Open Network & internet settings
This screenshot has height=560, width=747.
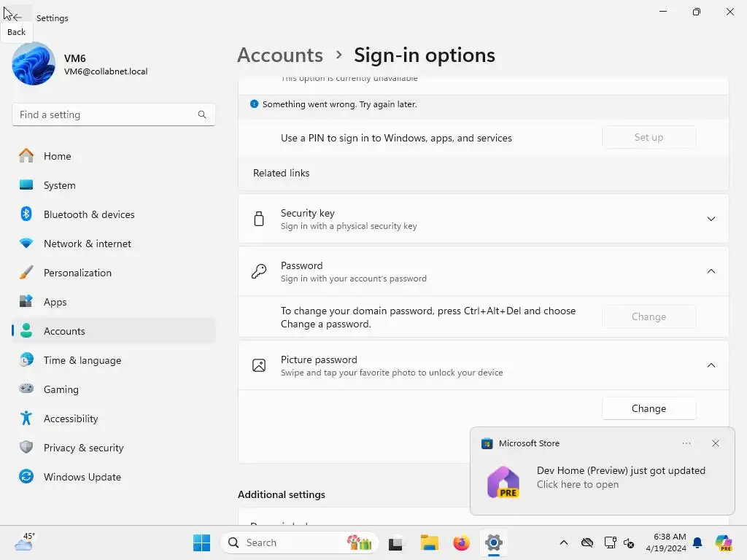coord(113,244)
